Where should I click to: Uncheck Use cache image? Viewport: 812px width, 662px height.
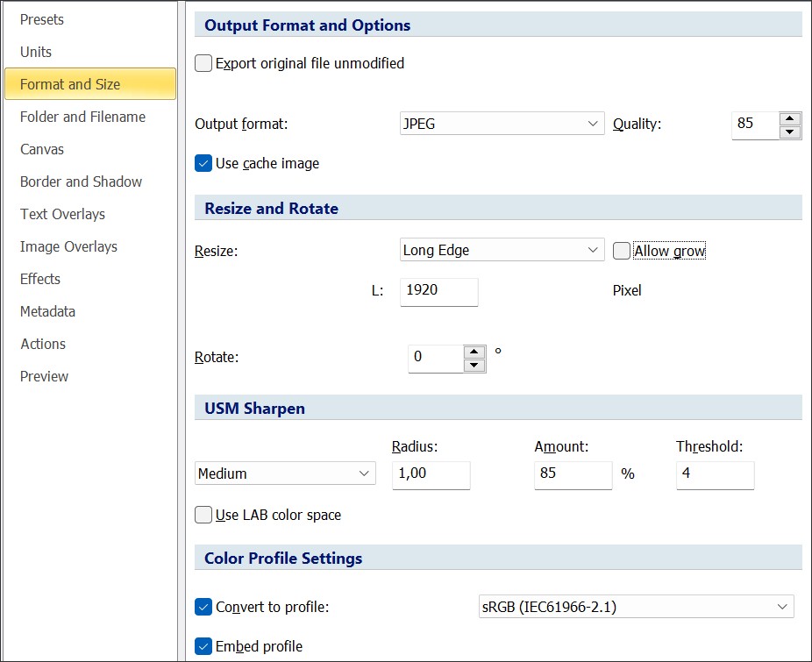pyautogui.click(x=203, y=163)
